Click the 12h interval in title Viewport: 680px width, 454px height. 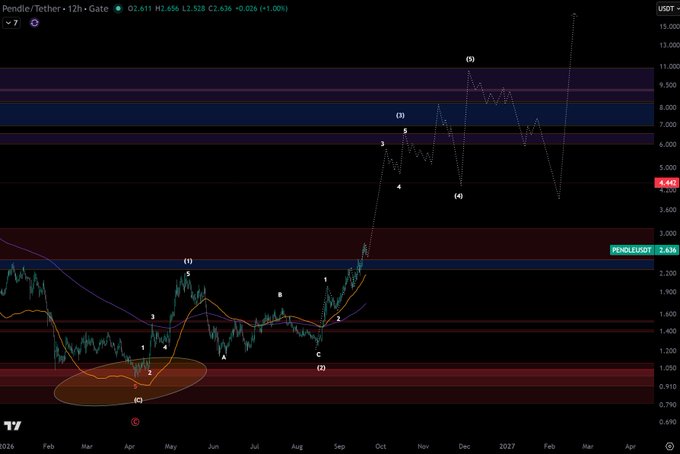[75, 8]
